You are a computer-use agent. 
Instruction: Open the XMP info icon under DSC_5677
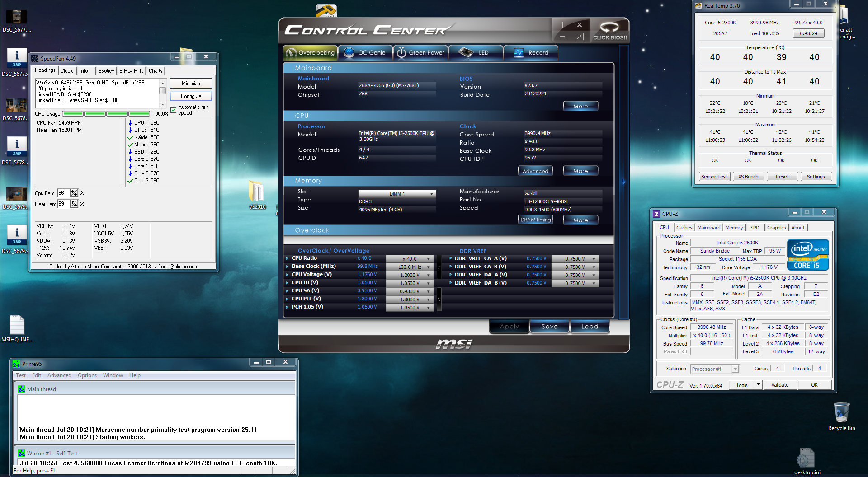[x=17, y=57]
